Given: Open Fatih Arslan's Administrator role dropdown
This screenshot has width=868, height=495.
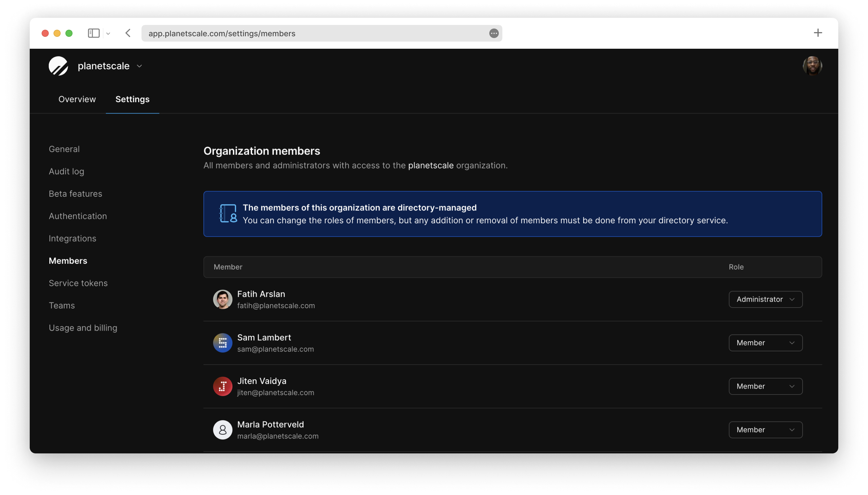Looking at the screenshot, I should click(x=765, y=299).
